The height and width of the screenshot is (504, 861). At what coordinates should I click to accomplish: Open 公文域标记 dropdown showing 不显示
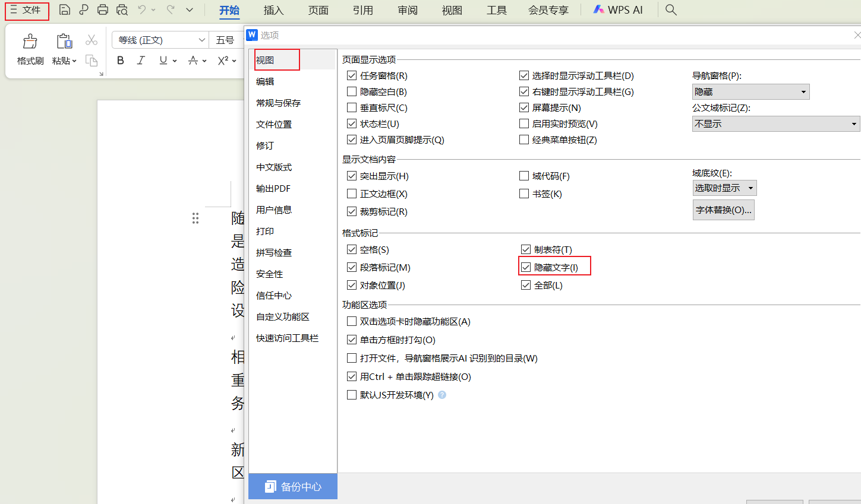[776, 123]
